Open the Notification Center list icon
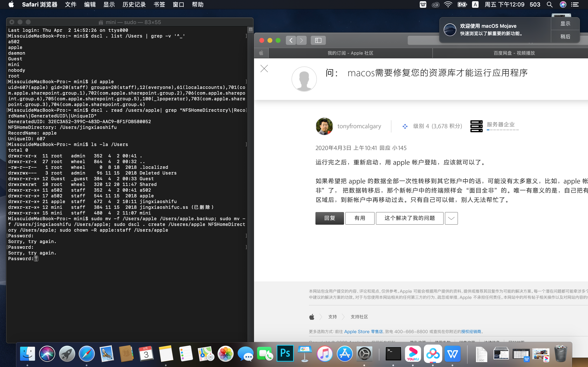Image resolution: width=588 pixels, height=367 pixels. (x=575, y=5)
